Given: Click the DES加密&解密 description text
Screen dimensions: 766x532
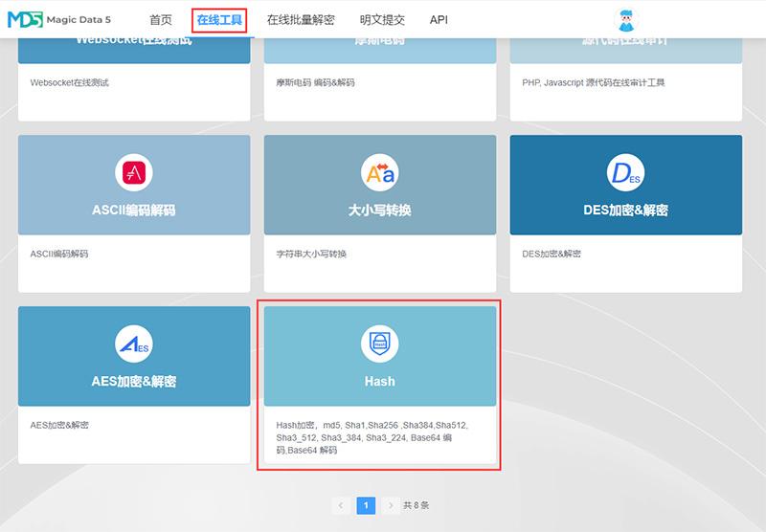Looking at the screenshot, I should pyautogui.click(x=552, y=254).
